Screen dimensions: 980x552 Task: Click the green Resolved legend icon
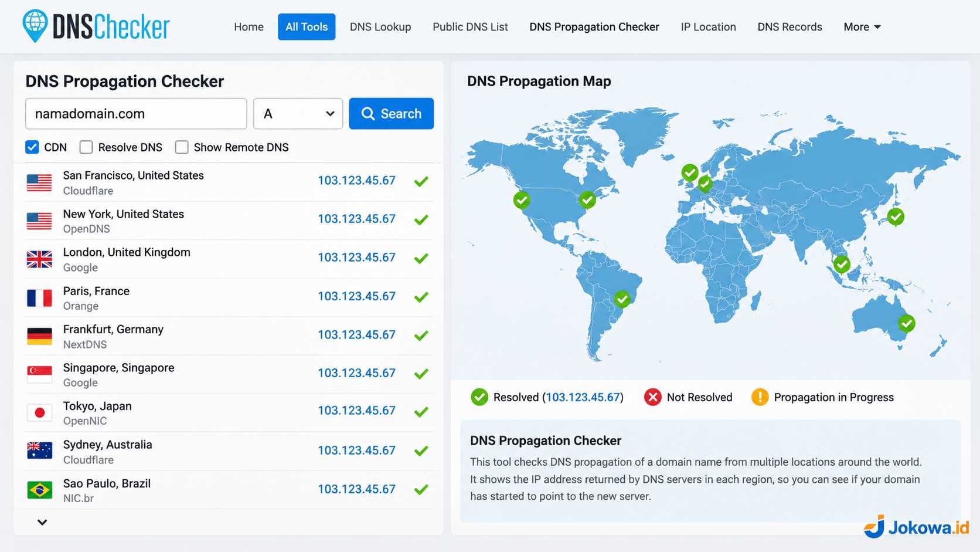pos(479,397)
